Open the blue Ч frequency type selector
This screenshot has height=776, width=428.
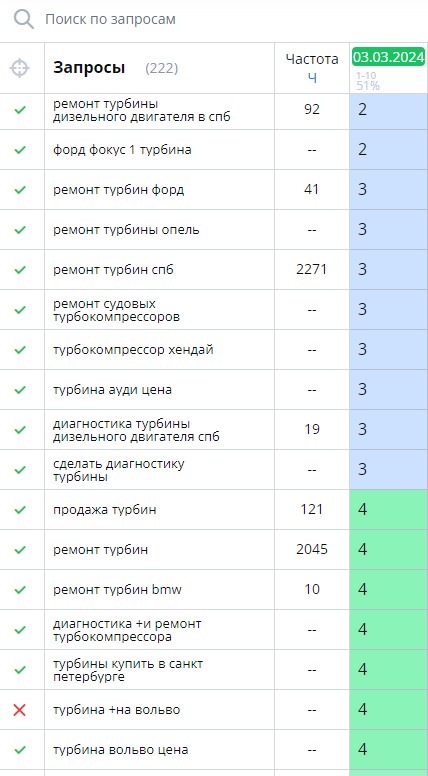click(x=312, y=78)
